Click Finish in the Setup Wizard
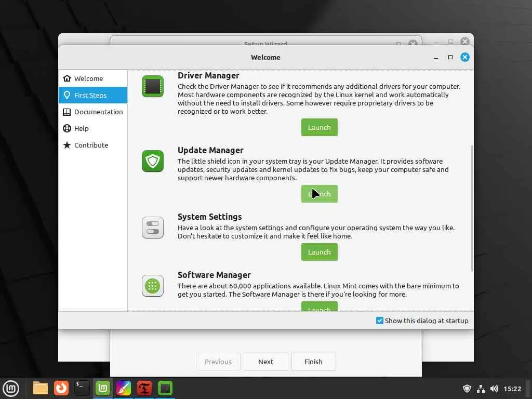532x399 pixels. coord(313,362)
